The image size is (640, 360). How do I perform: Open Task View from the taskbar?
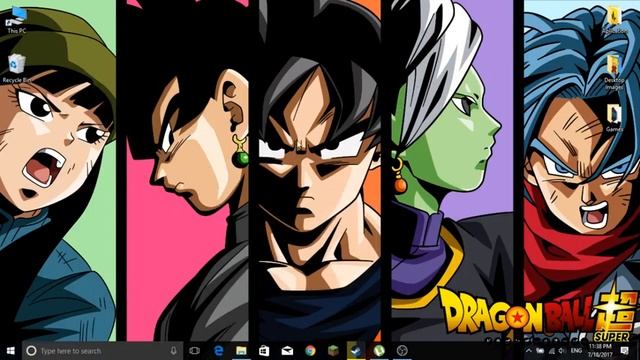pos(195,351)
